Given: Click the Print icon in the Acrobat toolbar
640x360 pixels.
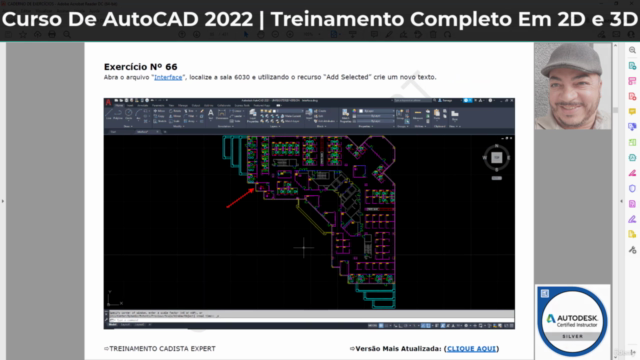Looking at the screenshot, I should pyautogui.click(x=52, y=35).
